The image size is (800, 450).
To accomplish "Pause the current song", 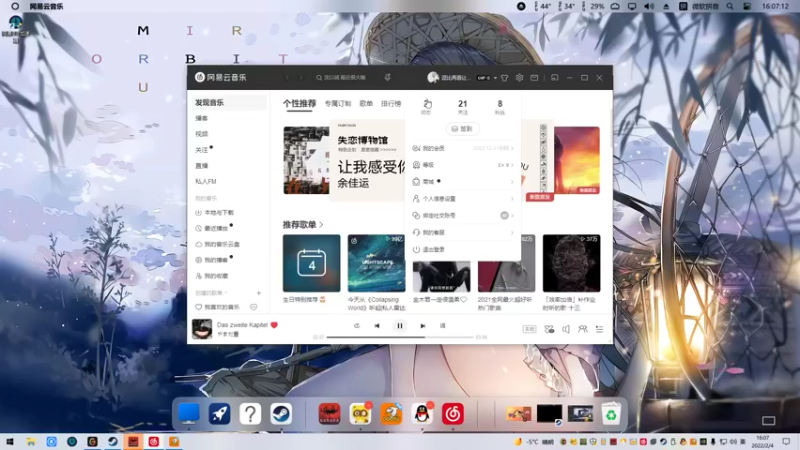I will 400,326.
